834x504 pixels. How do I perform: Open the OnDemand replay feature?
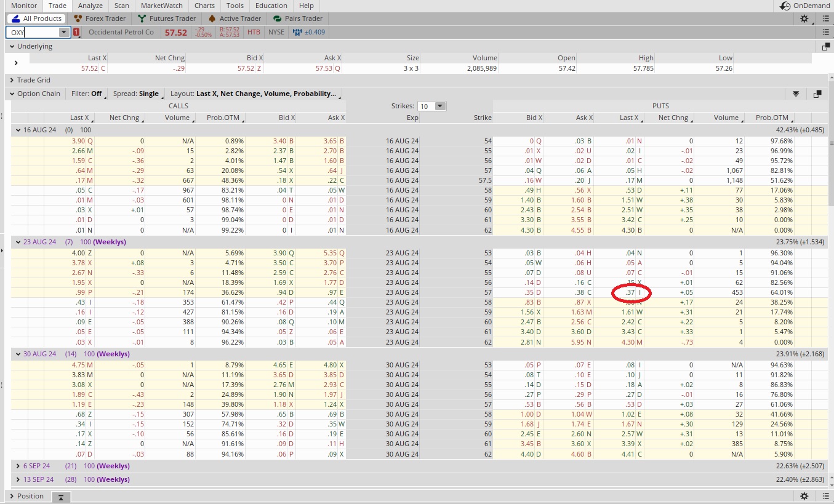(x=804, y=6)
